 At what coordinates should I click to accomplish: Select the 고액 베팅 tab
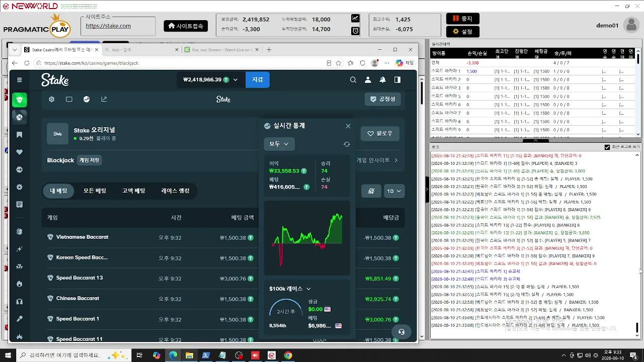click(133, 191)
